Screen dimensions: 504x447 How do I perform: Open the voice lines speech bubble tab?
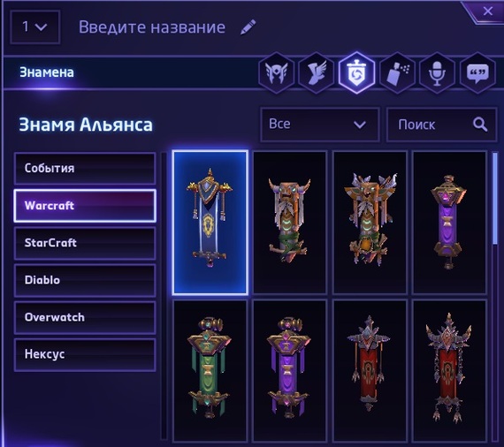(477, 72)
